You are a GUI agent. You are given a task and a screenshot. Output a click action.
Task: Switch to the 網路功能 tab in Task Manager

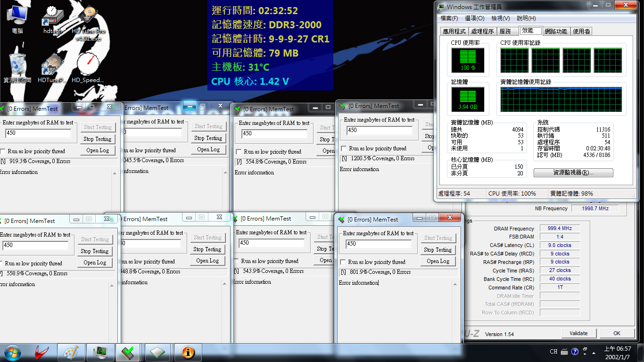(x=556, y=32)
